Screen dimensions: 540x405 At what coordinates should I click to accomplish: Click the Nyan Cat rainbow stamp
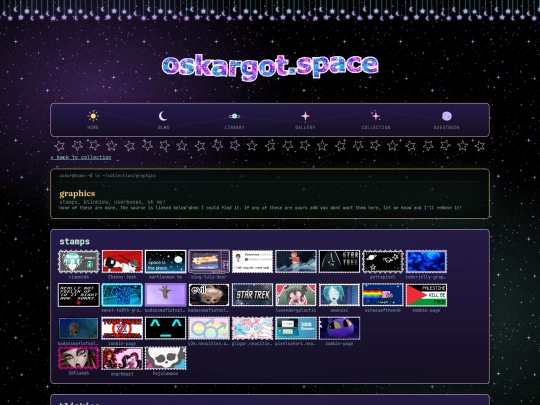383,295
